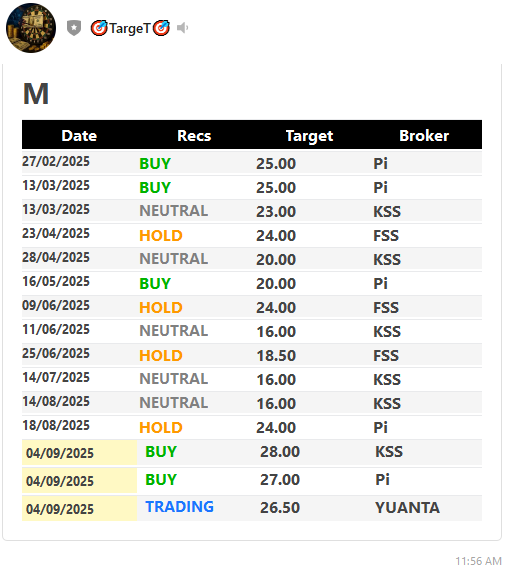Click the 27.00 target from Pi
Viewport: 507px width, 570px height.
[280, 480]
